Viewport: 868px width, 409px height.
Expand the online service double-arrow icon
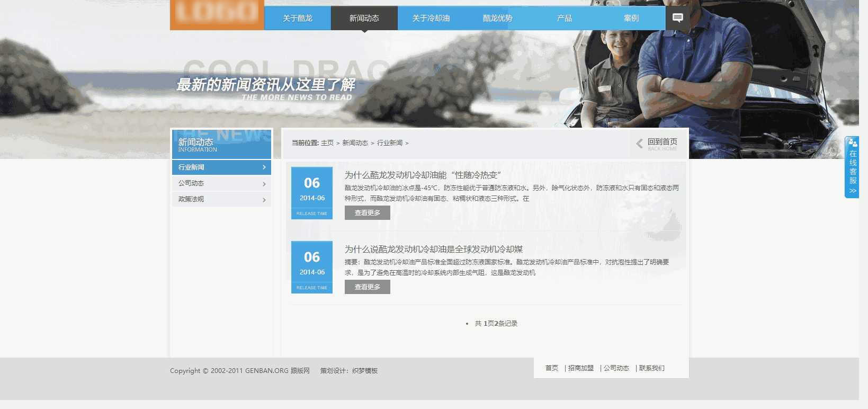click(x=853, y=191)
